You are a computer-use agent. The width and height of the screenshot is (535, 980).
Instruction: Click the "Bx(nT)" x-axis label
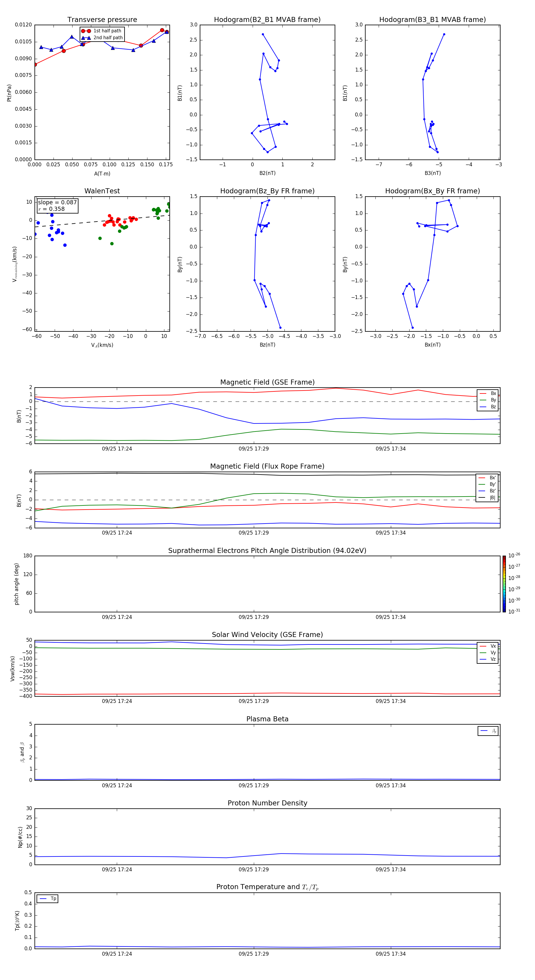[x=432, y=345]
